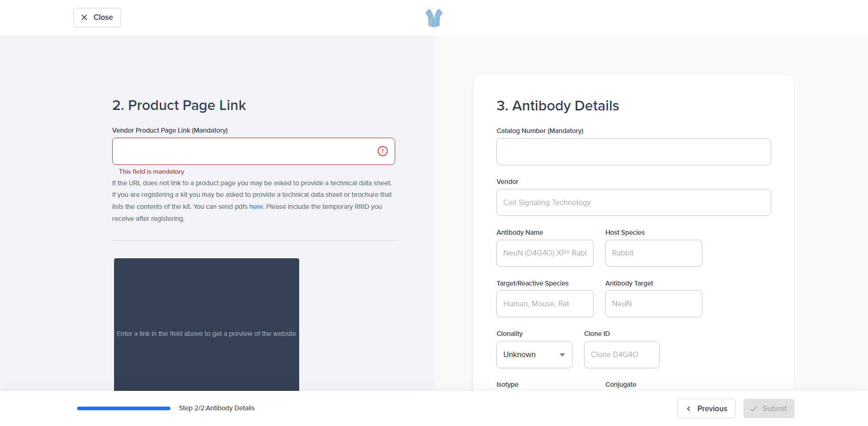Click the 'here' link to send pdfs
This screenshot has height=426, width=868.
(256, 207)
